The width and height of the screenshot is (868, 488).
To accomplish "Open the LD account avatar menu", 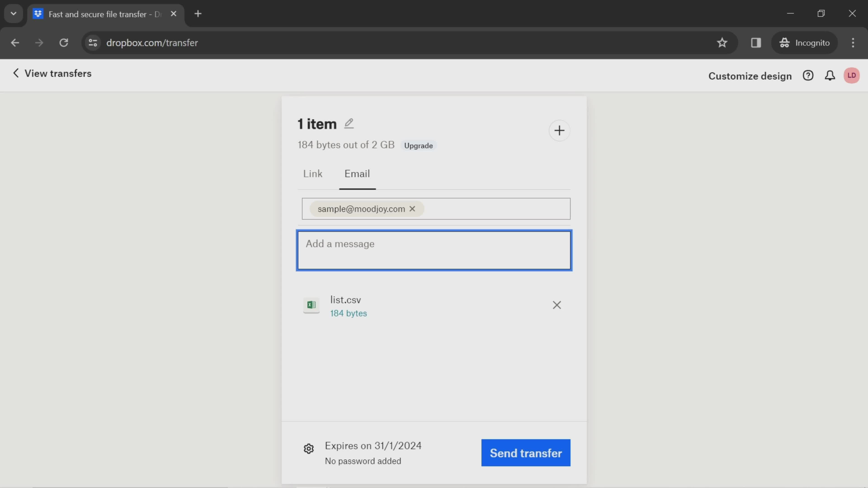I will pos(851,75).
